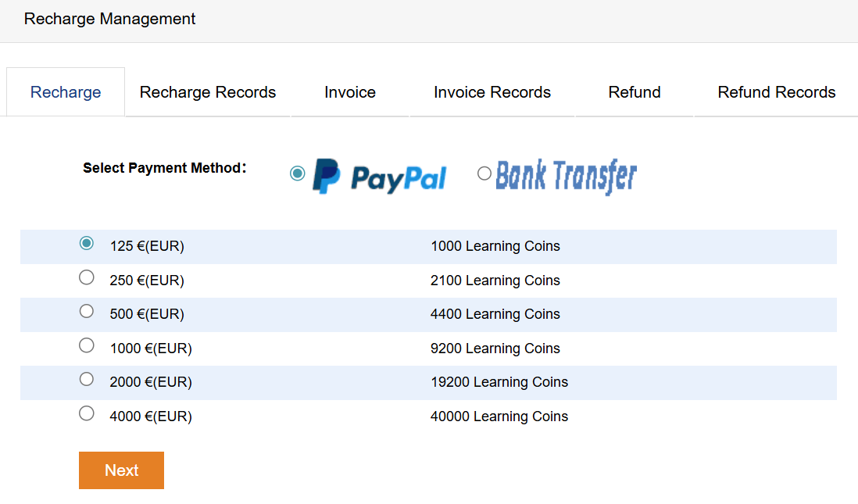This screenshot has height=504, width=858.
Task: Click the PayPal logo
Action: coord(379,177)
